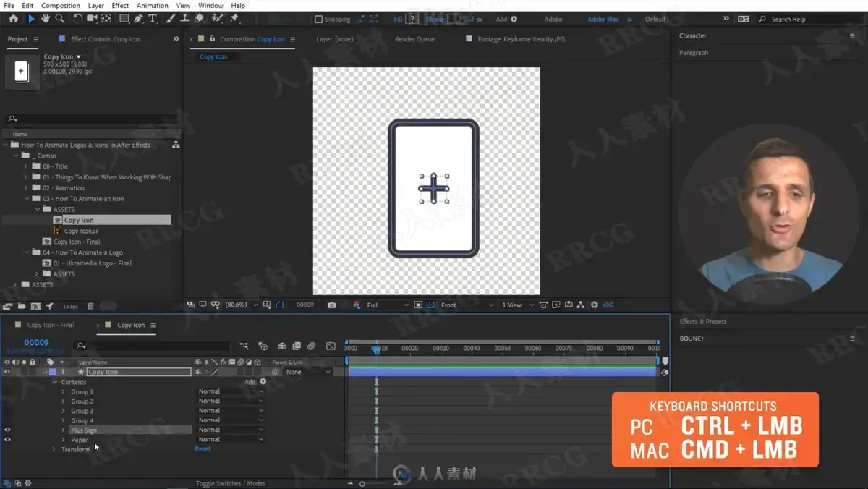The image size is (868, 489).
Task: Select the Zoom magnifier tool
Action: [60, 19]
